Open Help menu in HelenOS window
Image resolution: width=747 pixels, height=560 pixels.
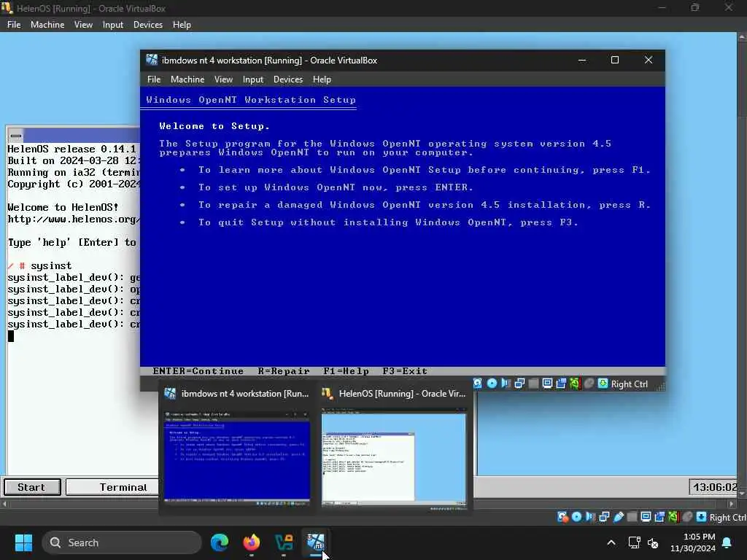[182, 25]
